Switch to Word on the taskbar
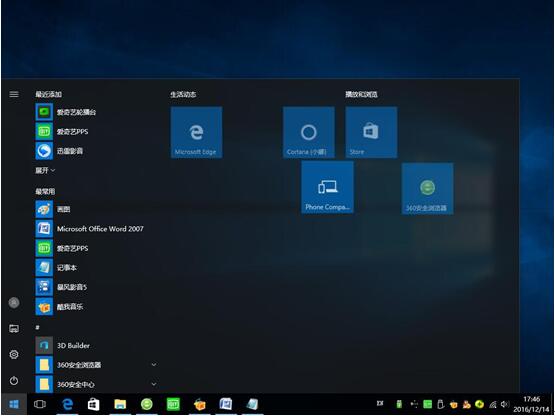Viewport: 555px width, 416px height. 226,404
